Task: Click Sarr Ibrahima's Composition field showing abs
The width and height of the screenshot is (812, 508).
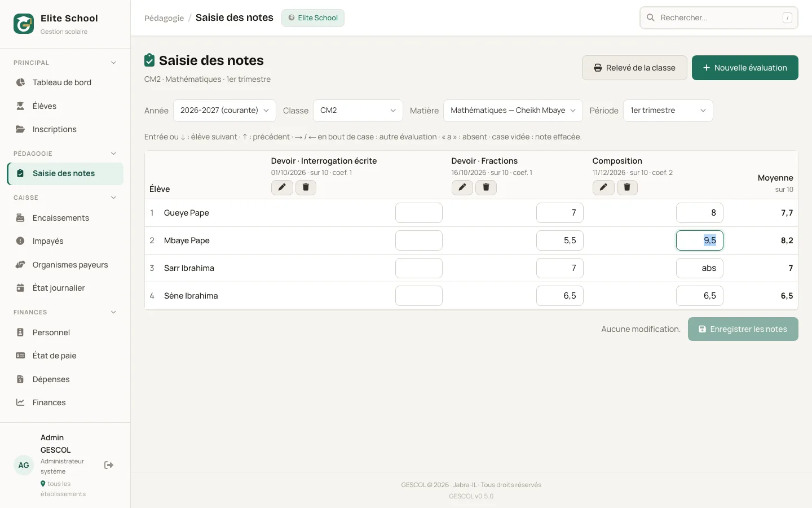Action: (700, 268)
